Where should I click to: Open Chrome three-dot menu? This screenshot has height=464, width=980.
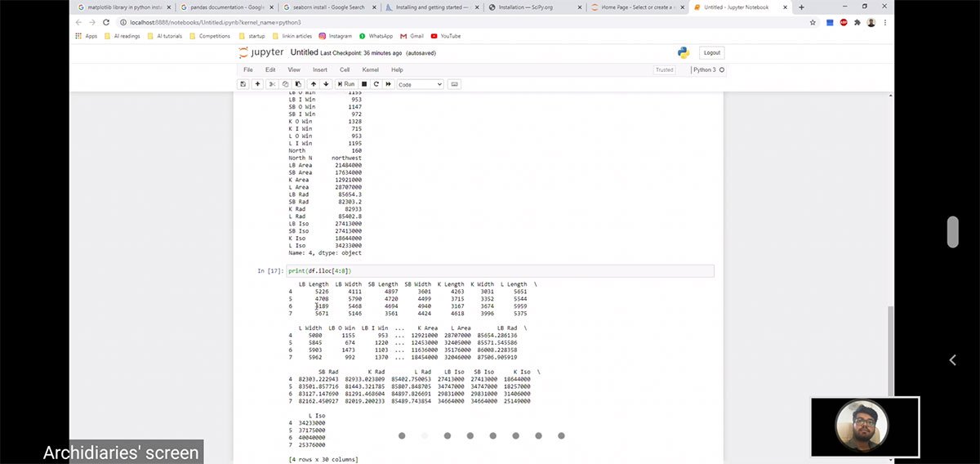(885, 22)
